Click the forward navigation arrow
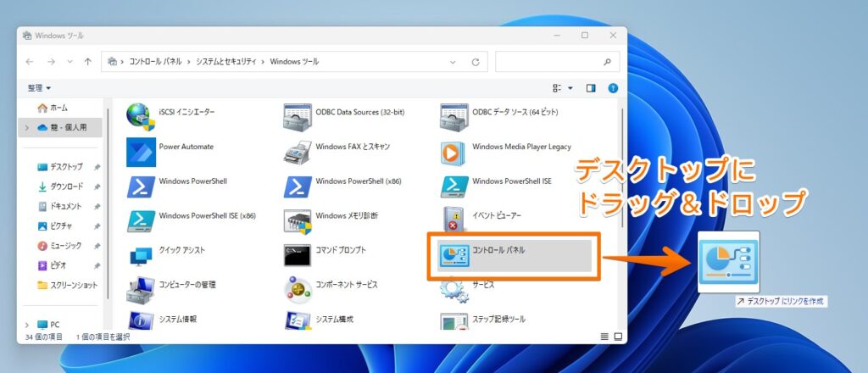 [x=51, y=62]
